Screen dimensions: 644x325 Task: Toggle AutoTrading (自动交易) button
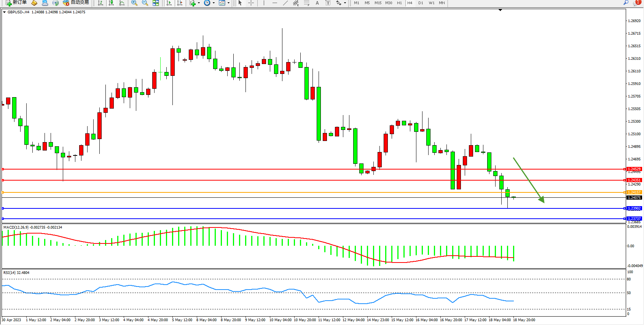76,3
